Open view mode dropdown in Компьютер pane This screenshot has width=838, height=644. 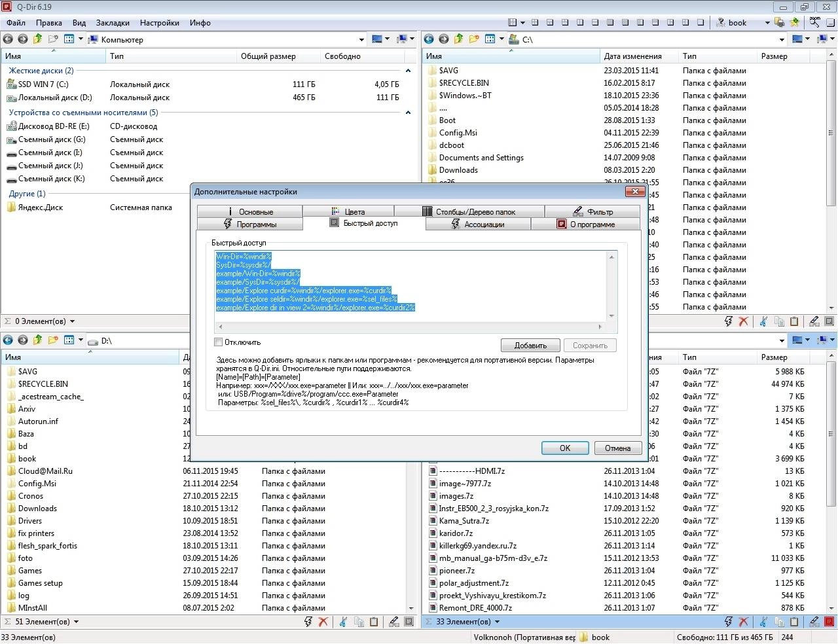[81, 39]
